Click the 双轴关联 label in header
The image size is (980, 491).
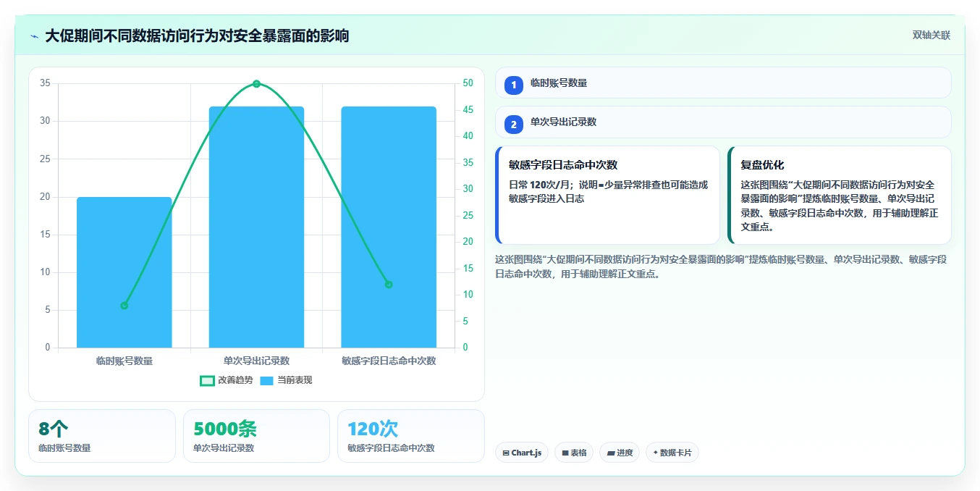point(931,35)
